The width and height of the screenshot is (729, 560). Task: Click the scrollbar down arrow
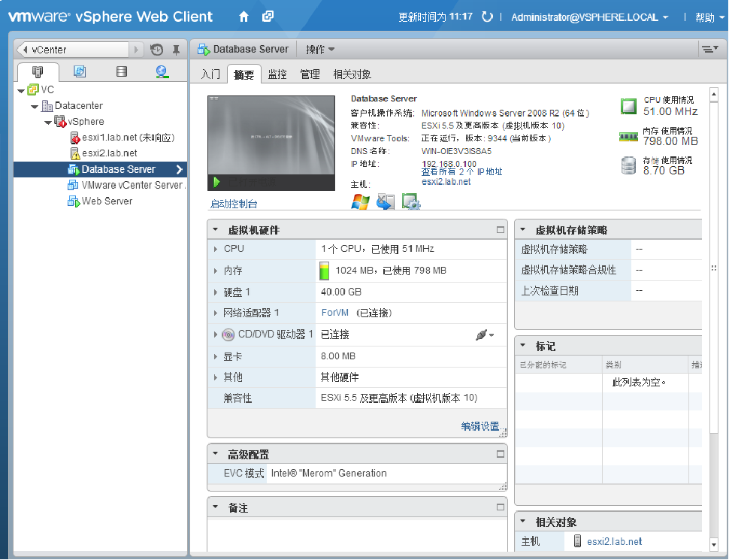[714, 544]
